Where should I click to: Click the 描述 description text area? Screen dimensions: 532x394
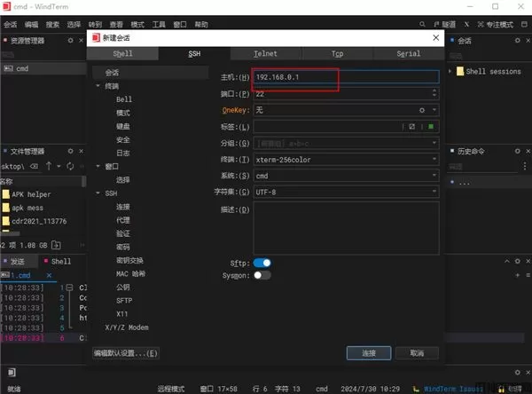pos(346,228)
